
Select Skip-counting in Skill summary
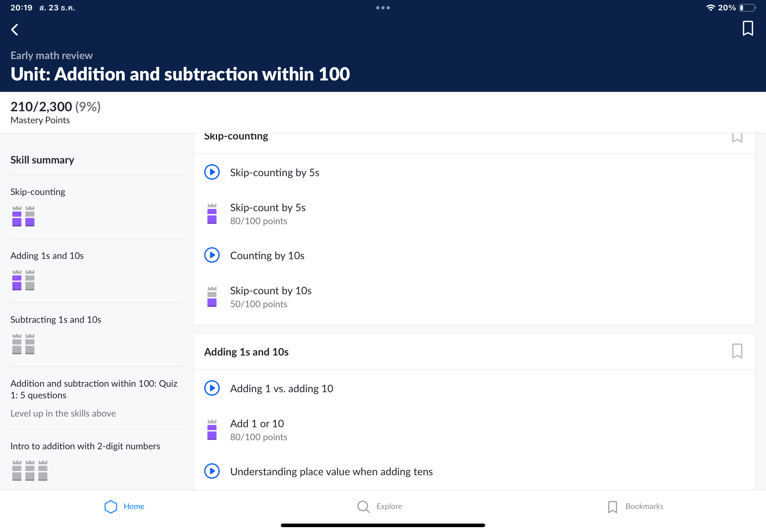(x=38, y=192)
